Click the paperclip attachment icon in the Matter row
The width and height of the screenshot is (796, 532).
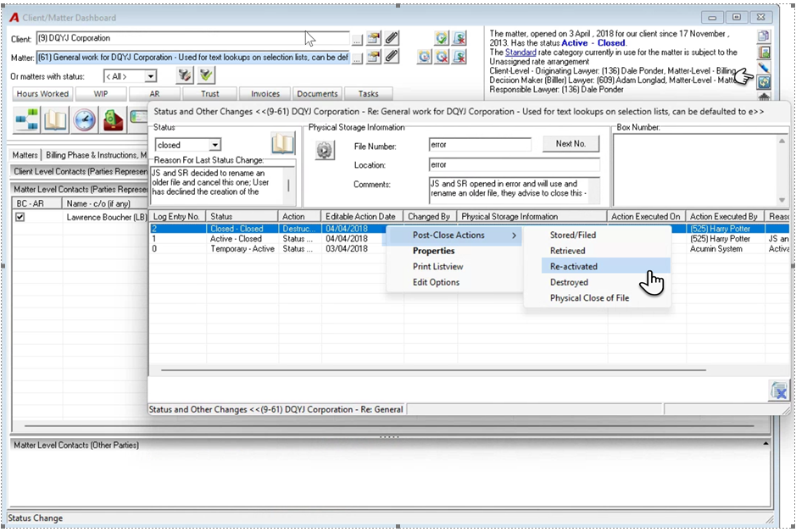coord(391,56)
